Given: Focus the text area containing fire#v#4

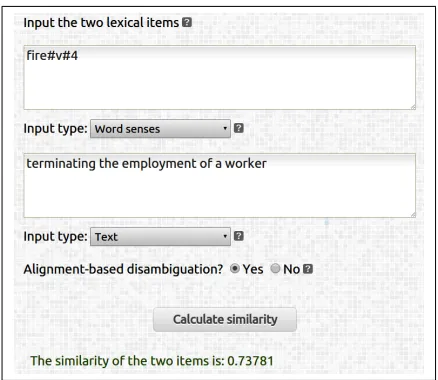Looking at the screenshot, I should [220, 78].
